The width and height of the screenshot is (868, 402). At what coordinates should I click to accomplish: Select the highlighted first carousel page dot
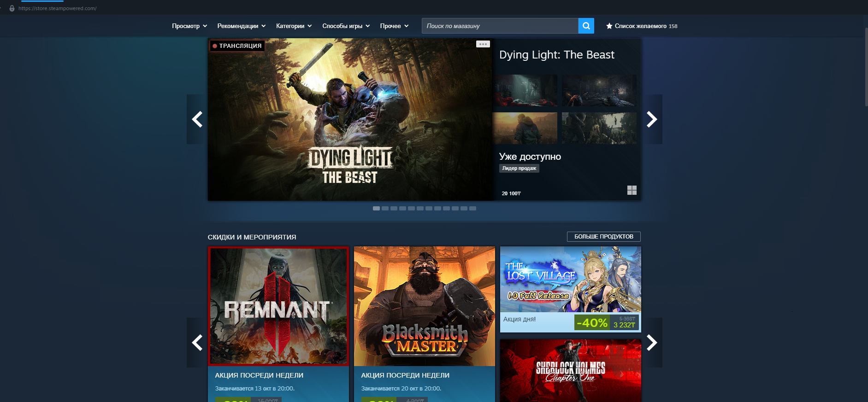click(x=376, y=209)
